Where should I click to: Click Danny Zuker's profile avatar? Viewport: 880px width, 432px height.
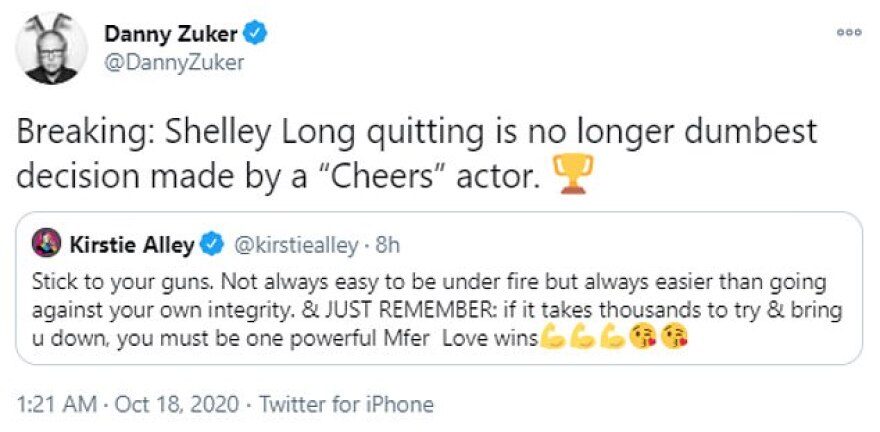50,50
